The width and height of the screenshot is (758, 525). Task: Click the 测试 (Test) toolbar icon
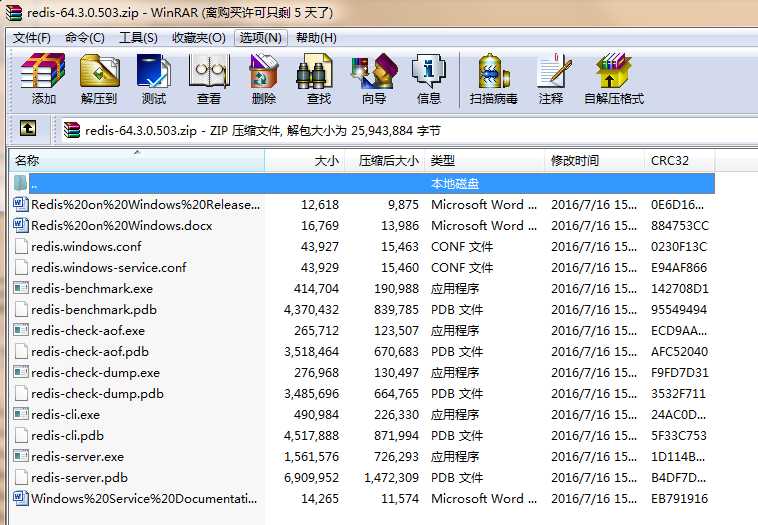click(x=154, y=71)
